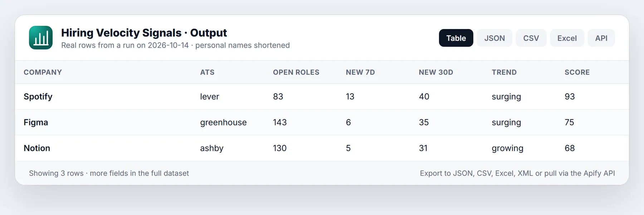Sort by the SCORE column header
This screenshot has height=215, width=644.
[577, 72]
